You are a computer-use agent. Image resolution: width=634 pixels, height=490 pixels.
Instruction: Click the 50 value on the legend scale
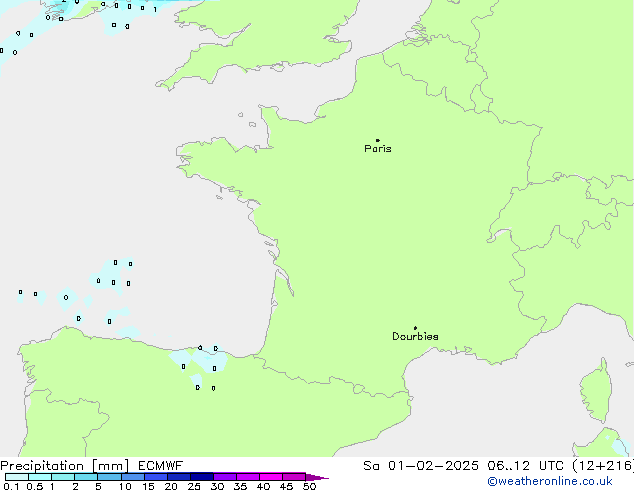click(309, 486)
